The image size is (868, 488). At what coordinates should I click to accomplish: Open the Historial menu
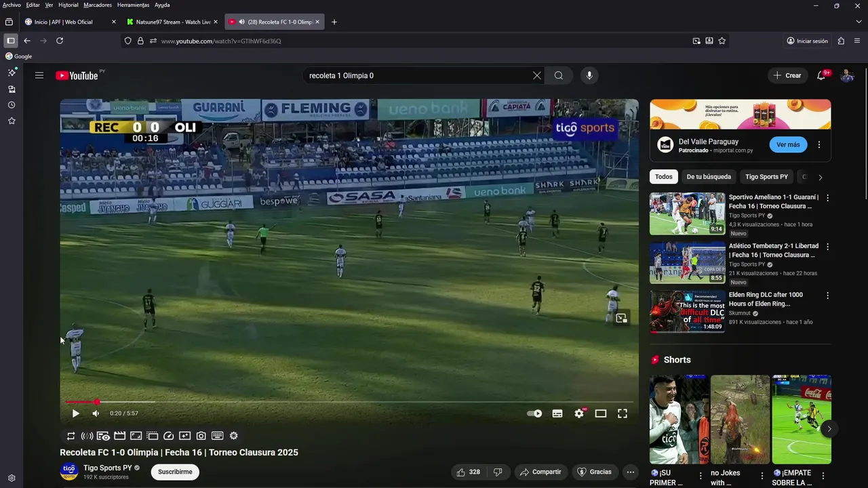(x=68, y=5)
